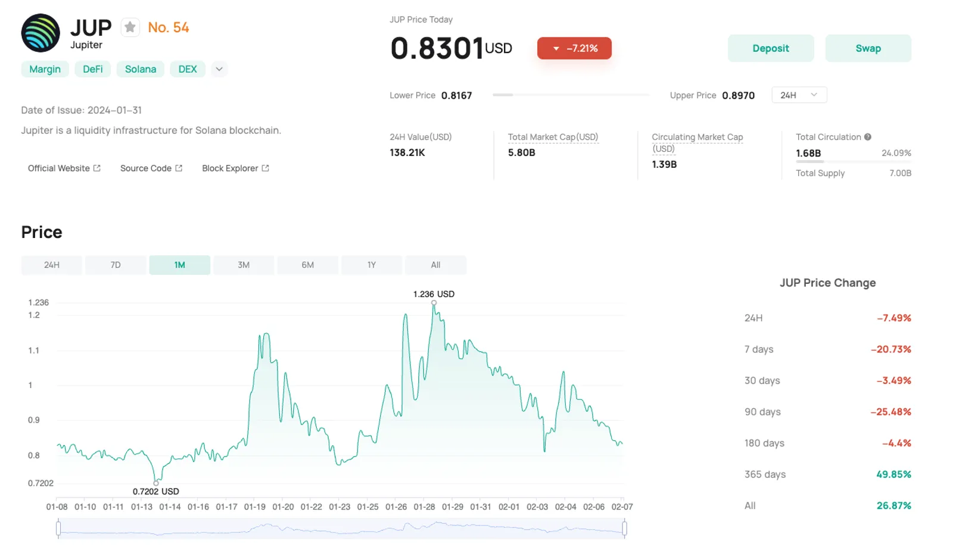953x560 pixels.
Task: Click the Deposit button
Action: pyautogui.click(x=771, y=48)
